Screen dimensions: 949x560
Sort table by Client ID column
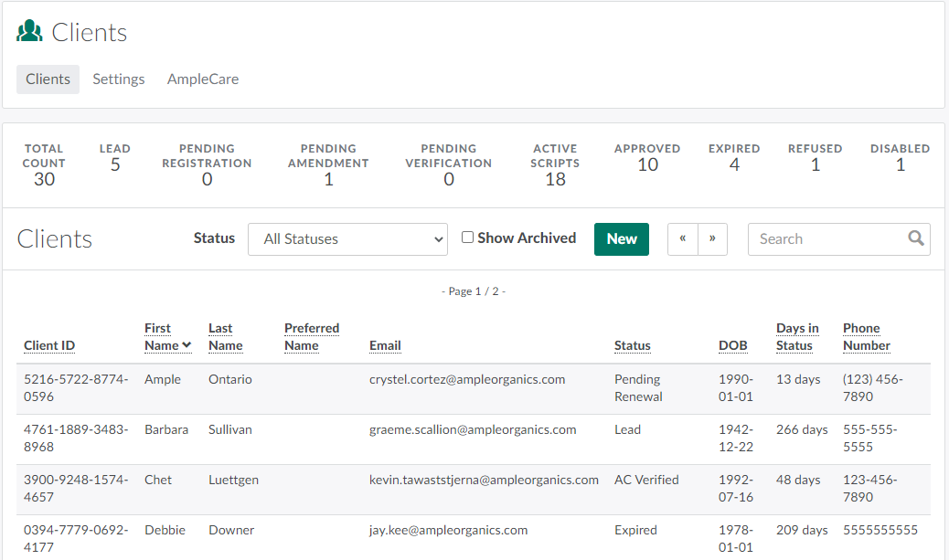49,345
